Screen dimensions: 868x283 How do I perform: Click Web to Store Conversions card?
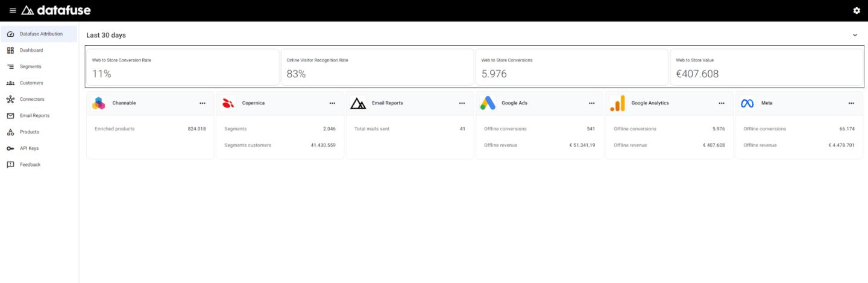coord(572,67)
